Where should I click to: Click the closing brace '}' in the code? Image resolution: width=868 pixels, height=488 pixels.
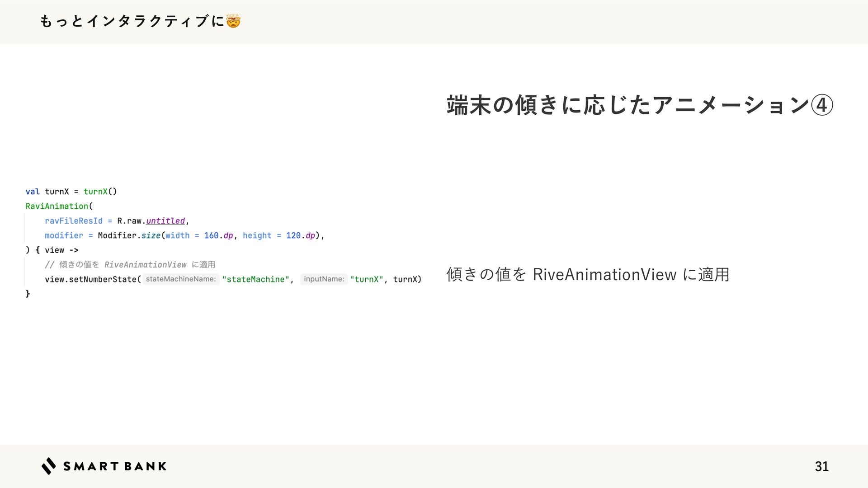pos(28,294)
